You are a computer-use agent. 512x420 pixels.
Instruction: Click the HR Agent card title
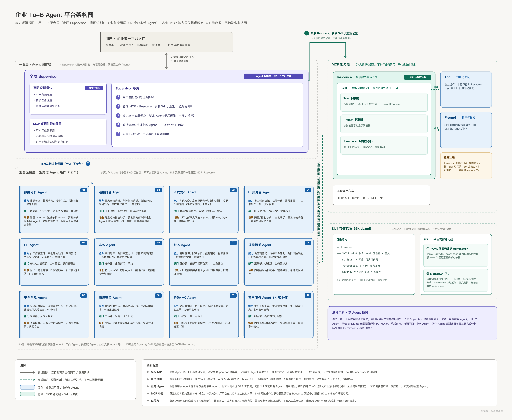(x=31, y=245)
